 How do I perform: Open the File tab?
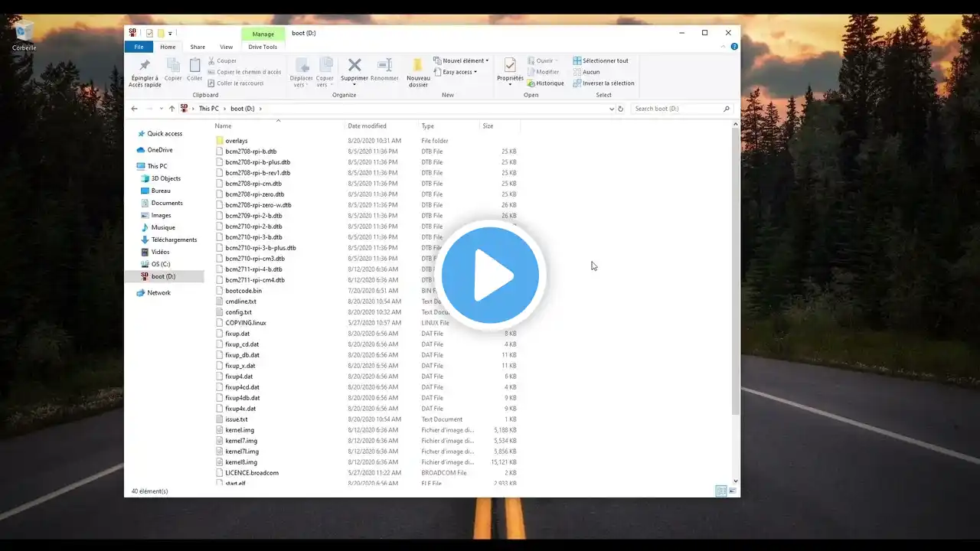coord(139,47)
